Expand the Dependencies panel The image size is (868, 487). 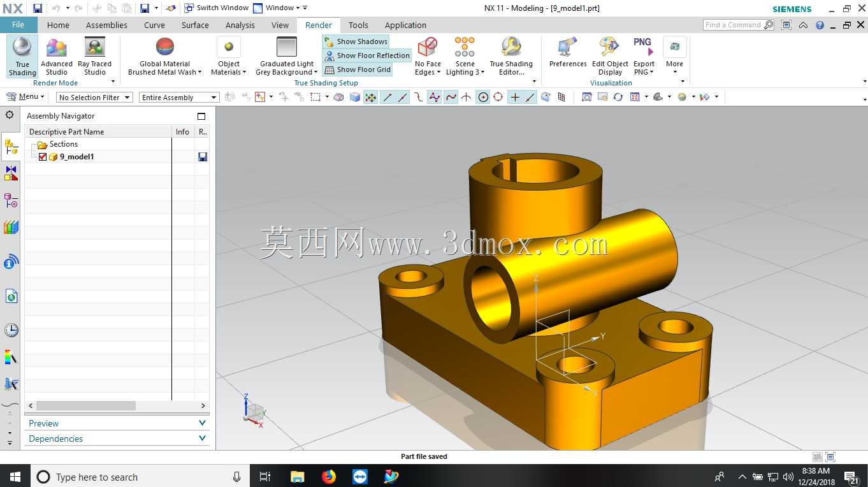117,439
